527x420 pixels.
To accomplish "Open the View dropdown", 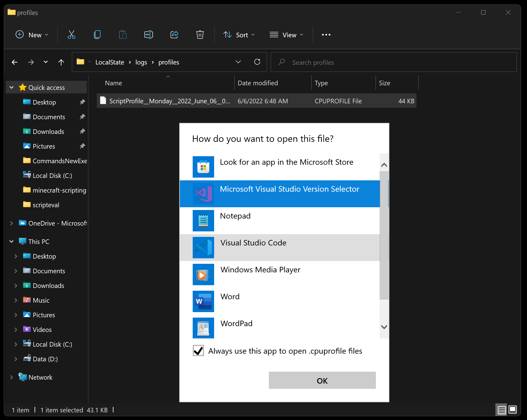I will tap(287, 35).
